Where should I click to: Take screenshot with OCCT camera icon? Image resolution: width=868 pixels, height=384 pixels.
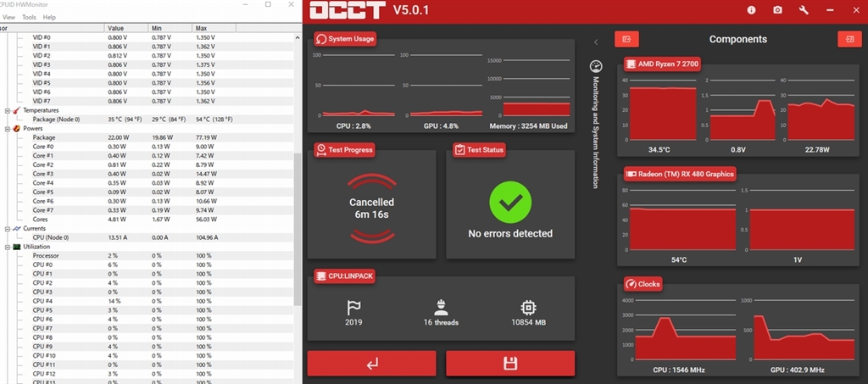(x=778, y=10)
